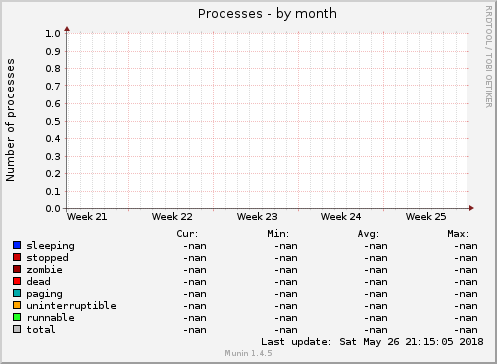The height and width of the screenshot is (364, 497).
Task: Click the 'Week 22' axis label
Action: point(172,217)
